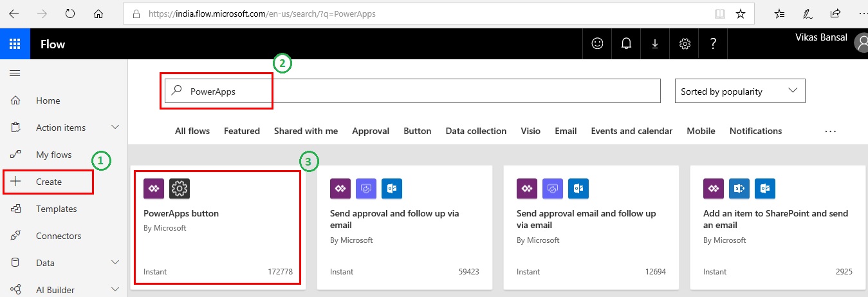Switch to the Button tab

pyautogui.click(x=418, y=131)
